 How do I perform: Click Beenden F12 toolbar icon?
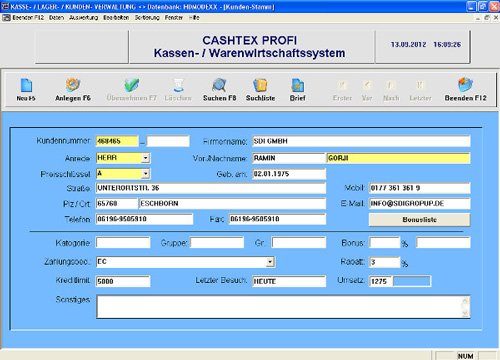(465, 85)
